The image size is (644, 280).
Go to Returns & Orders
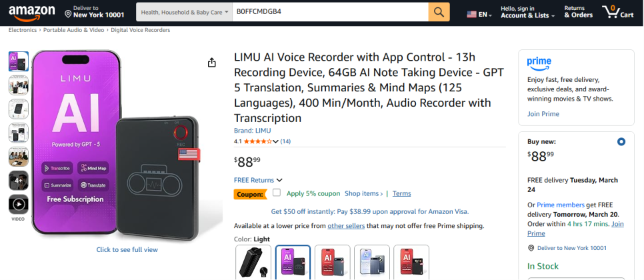[578, 12]
